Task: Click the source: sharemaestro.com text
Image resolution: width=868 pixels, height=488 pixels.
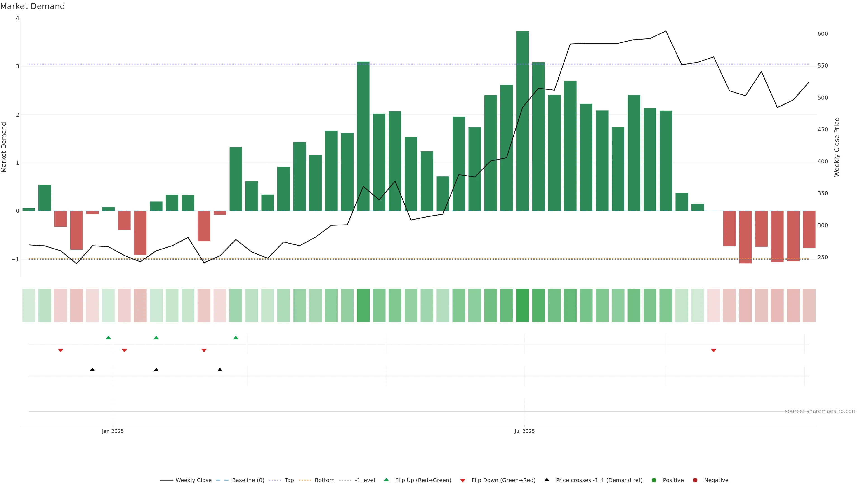Action: tap(821, 411)
